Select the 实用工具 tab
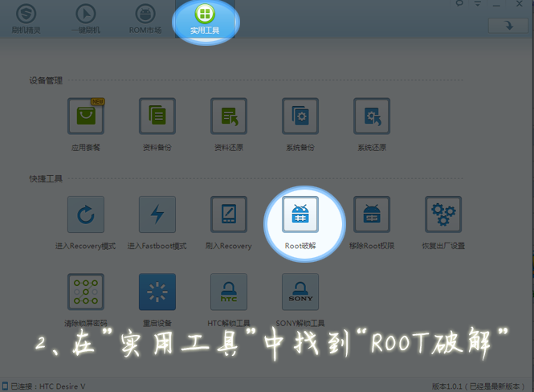Image resolution: width=534 pixels, height=392 pixels. pos(205,18)
